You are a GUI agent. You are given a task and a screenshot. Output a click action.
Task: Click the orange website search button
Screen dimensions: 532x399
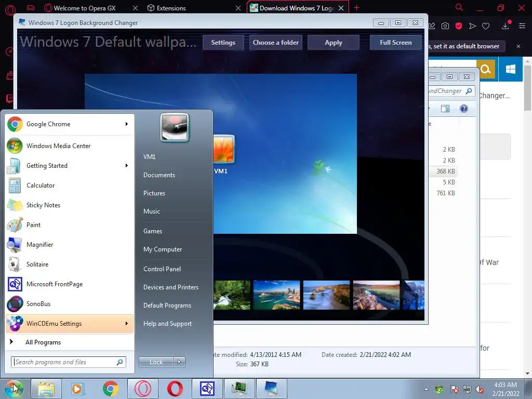tap(486, 69)
